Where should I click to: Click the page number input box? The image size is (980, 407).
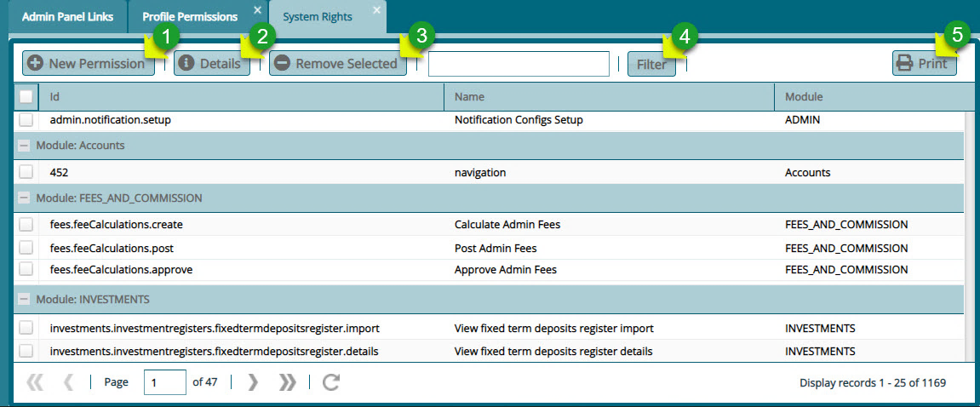pos(165,382)
